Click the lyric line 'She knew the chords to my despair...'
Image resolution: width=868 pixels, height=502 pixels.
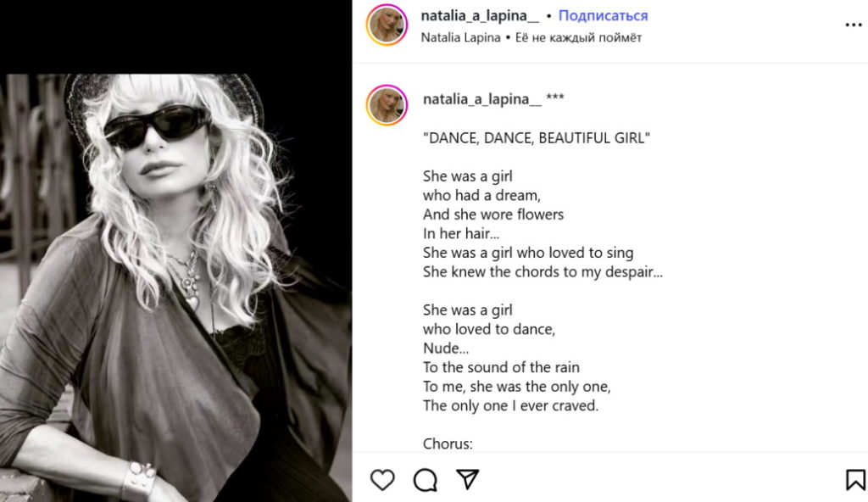coord(542,272)
